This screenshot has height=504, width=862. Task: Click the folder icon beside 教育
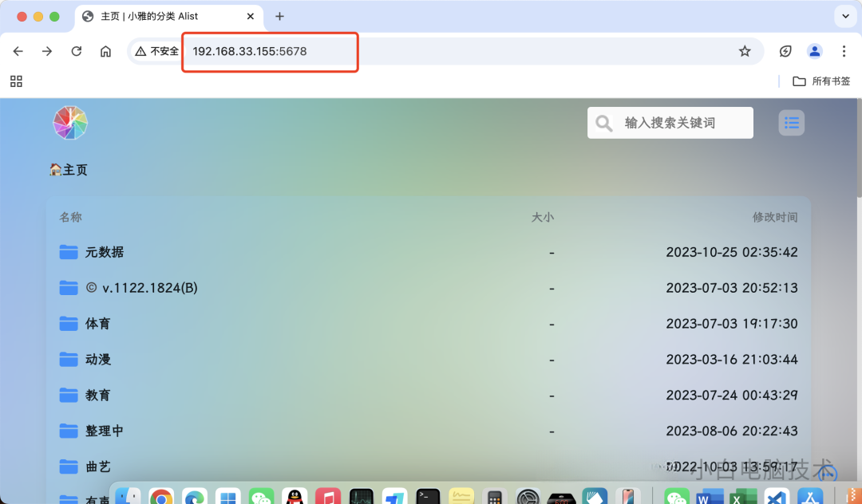click(69, 395)
